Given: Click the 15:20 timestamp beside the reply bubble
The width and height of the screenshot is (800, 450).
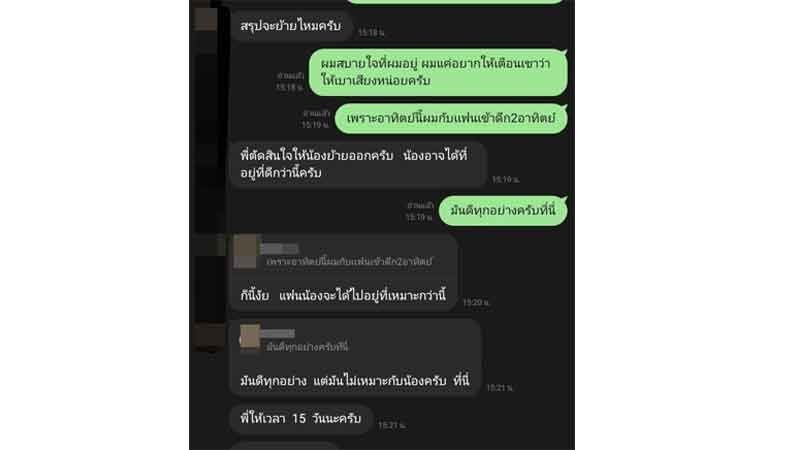Looking at the screenshot, I should pos(476,303).
